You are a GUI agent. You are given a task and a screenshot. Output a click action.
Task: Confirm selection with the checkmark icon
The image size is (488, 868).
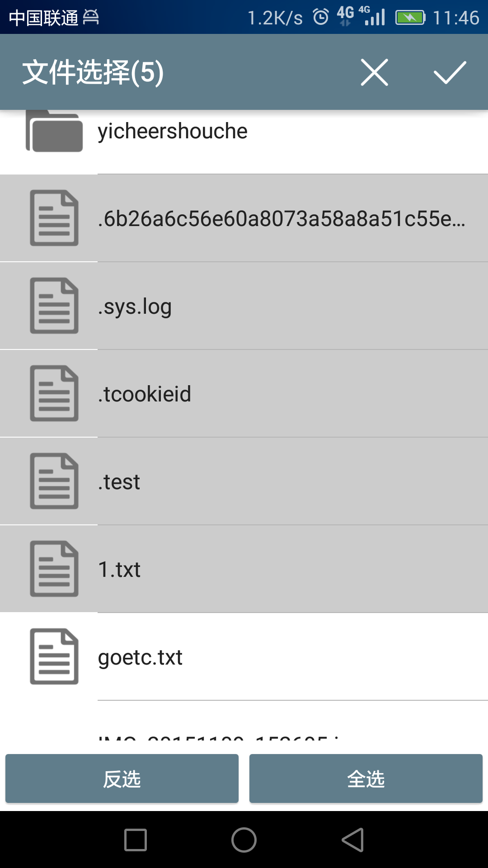pos(450,72)
